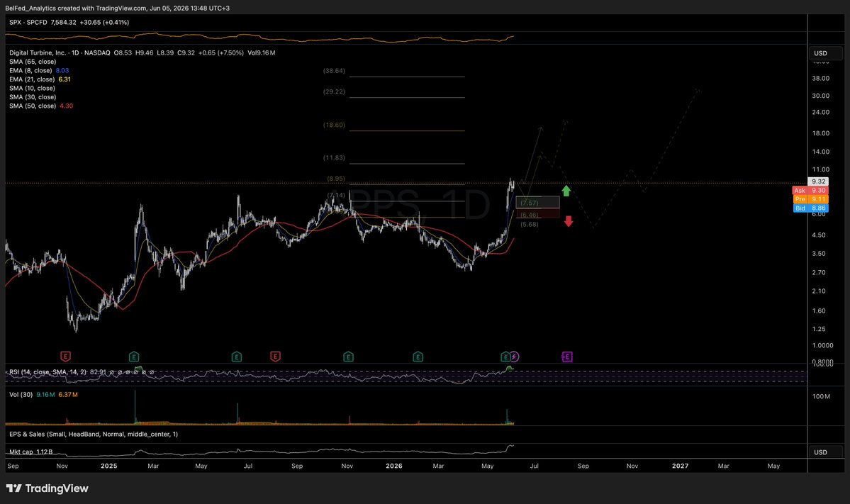Image resolution: width=850 pixels, height=504 pixels.
Task: Click the red earnings marker near Nov 2024
Action: pyautogui.click(x=66, y=357)
